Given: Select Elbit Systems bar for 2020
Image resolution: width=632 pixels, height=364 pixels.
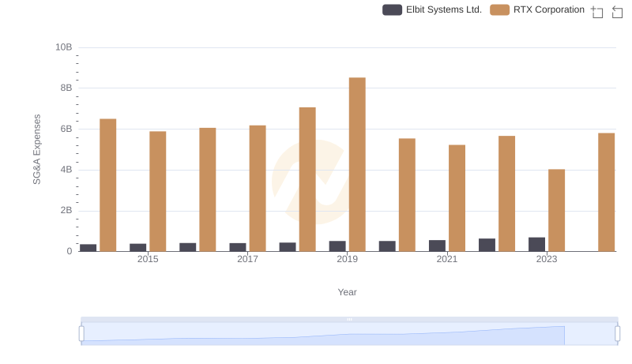Looking at the screenshot, I should coord(387,246).
